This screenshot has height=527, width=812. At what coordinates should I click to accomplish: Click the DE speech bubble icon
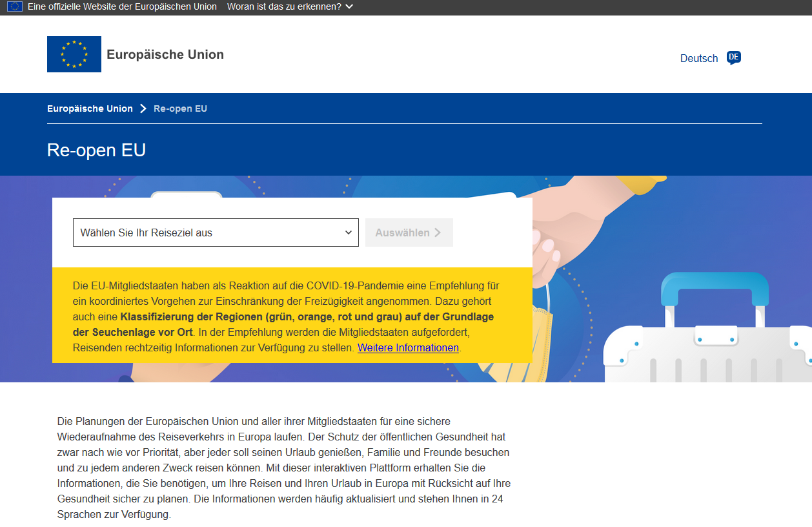[734, 57]
